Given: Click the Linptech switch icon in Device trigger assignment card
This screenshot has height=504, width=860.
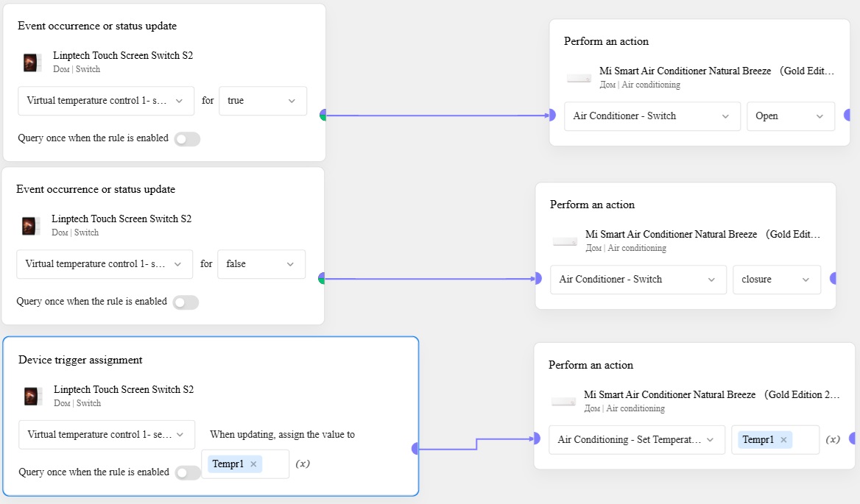Looking at the screenshot, I should coord(32,397).
